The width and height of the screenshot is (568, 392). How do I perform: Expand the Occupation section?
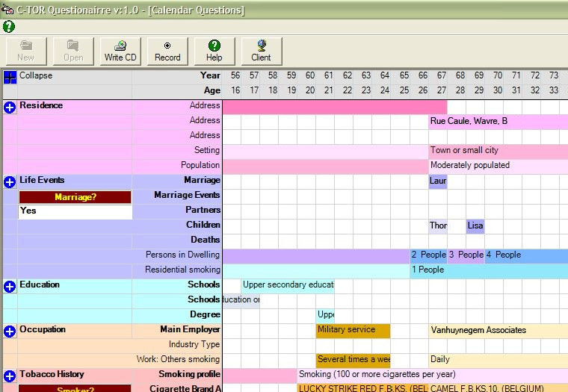[x=10, y=332]
